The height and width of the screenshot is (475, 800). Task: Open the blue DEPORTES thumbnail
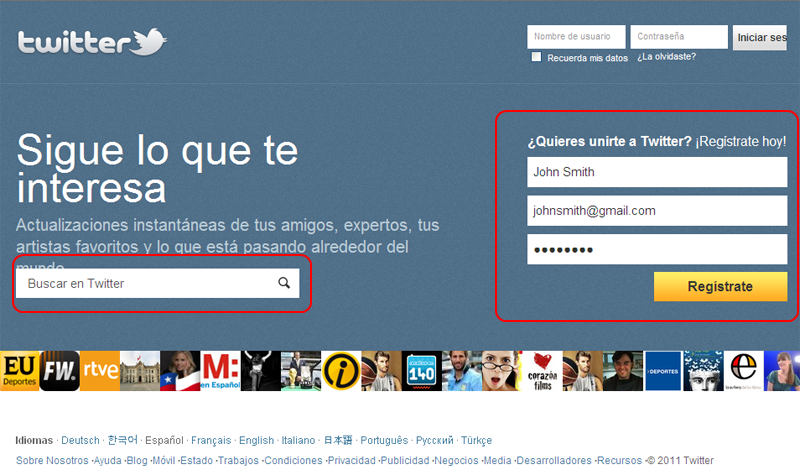pyautogui.click(x=663, y=371)
